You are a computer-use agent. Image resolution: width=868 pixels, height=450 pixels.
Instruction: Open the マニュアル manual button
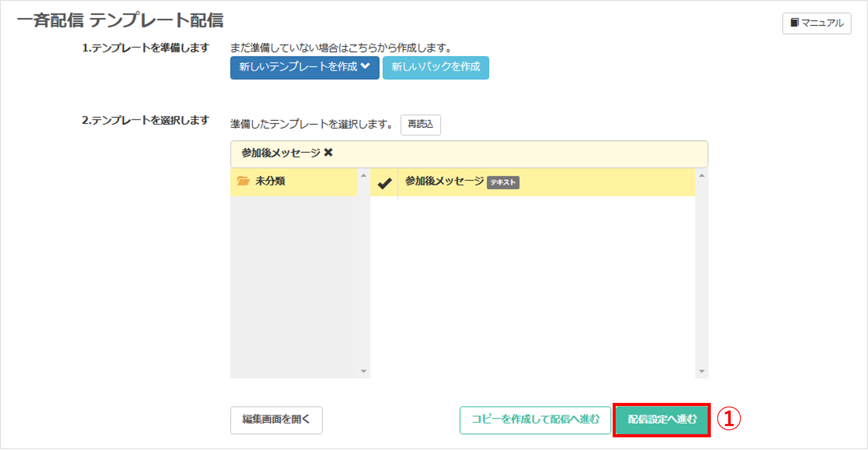point(816,23)
